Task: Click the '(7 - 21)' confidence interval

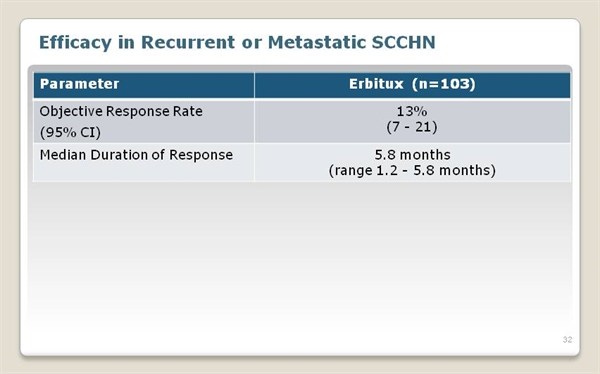Action: tap(412, 127)
